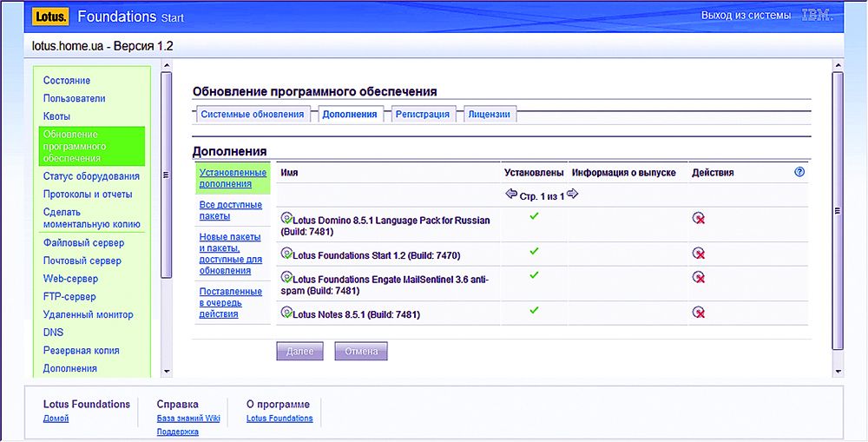This screenshot has height=442, width=868.
Task: Click the Информация о выпуске column header
Action: click(624, 173)
